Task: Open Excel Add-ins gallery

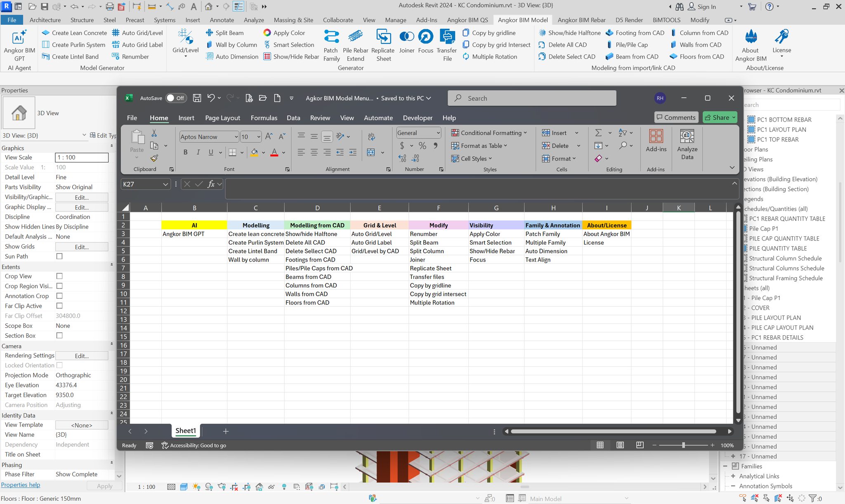Action: click(656, 141)
